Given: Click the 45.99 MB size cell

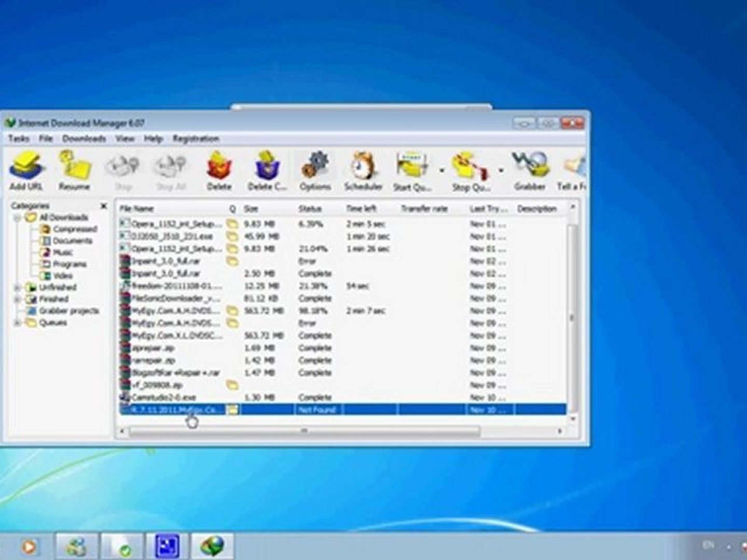Looking at the screenshot, I should pyautogui.click(x=261, y=236).
